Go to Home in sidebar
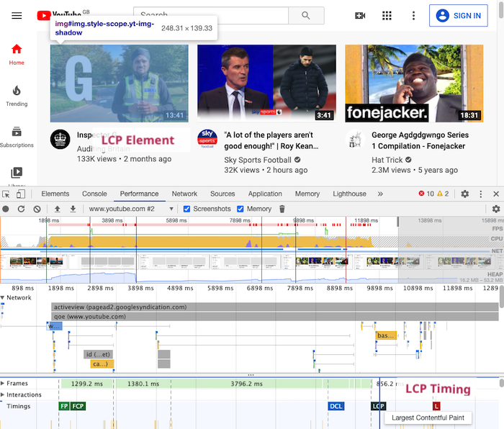Screen dimensions: 504x429 (x=17, y=55)
